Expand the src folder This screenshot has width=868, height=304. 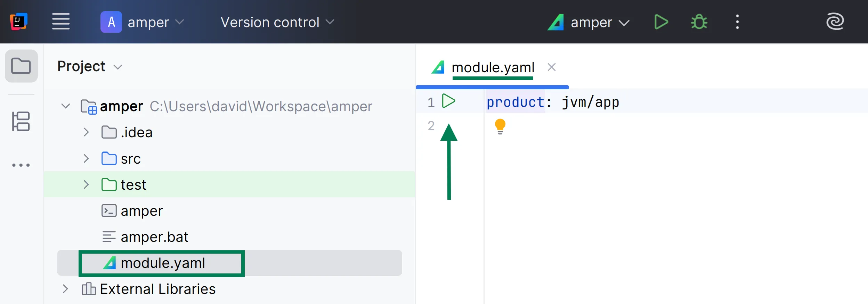[x=86, y=159]
